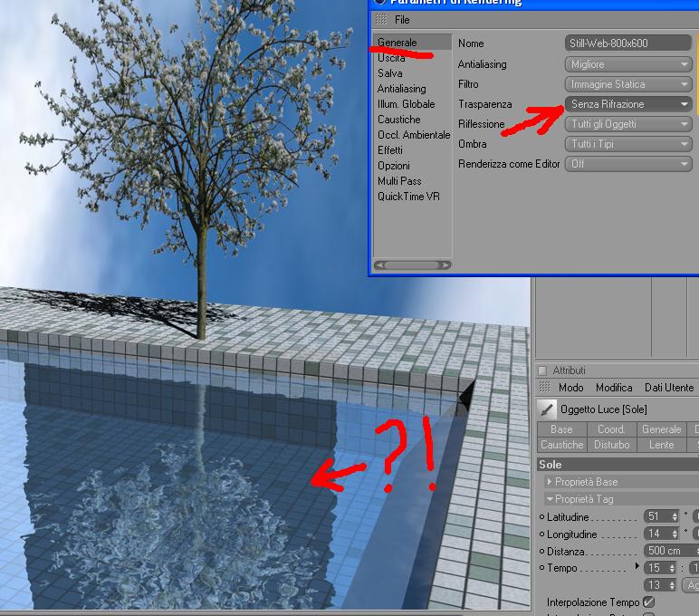This screenshot has height=616, width=699.
Task: Click the Distanza field showing 500 cm
Action: (671, 551)
